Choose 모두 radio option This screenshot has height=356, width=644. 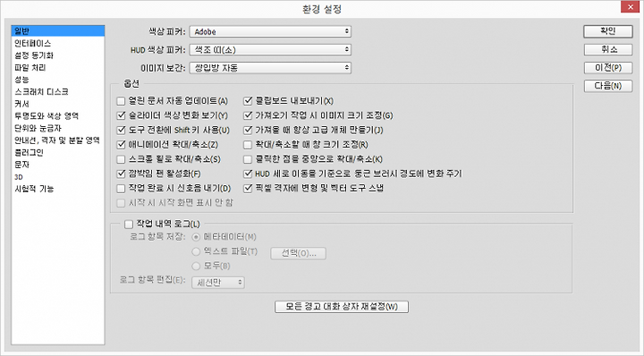point(196,266)
